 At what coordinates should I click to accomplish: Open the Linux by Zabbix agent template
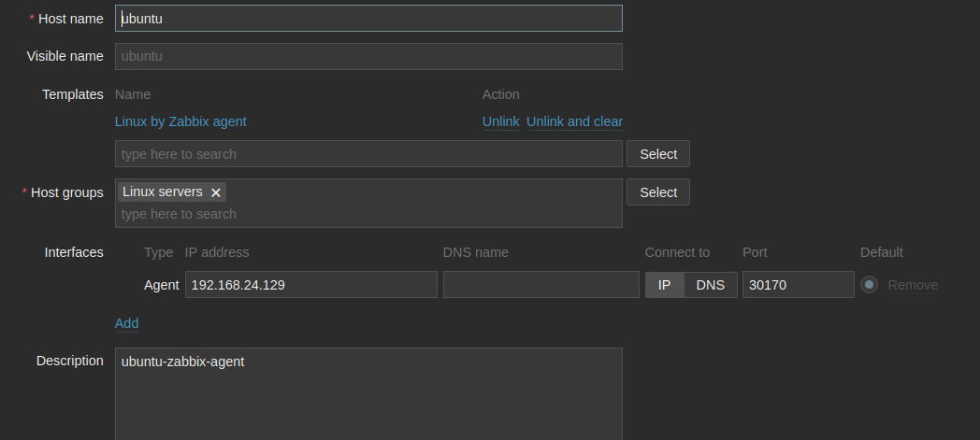click(180, 121)
